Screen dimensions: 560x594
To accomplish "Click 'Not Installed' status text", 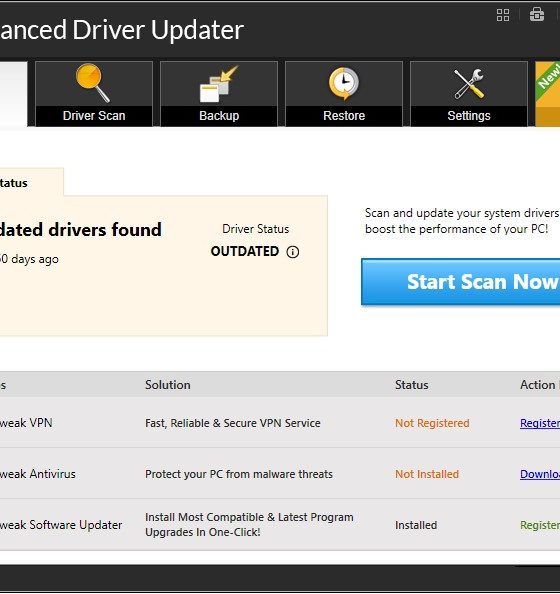I will point(427,474).
